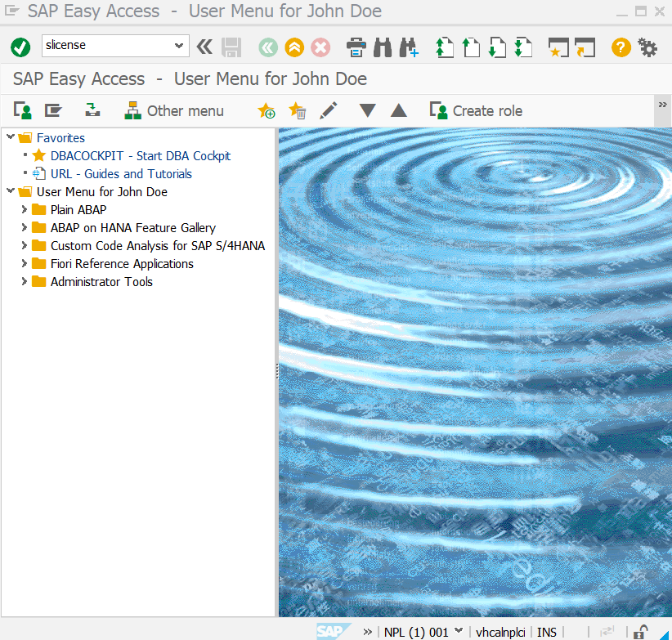Click the orange Exit button
Image resolution: width=672 pixels, height=640 pixels.
(294, 47)
